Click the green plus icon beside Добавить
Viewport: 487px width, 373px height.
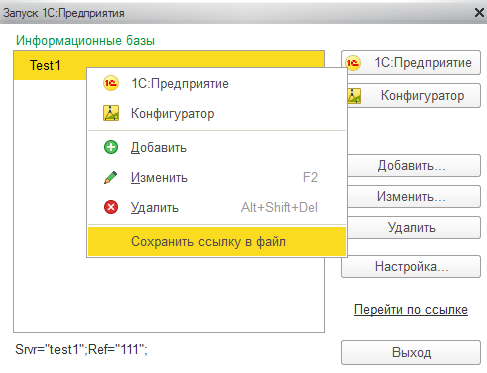111,147
